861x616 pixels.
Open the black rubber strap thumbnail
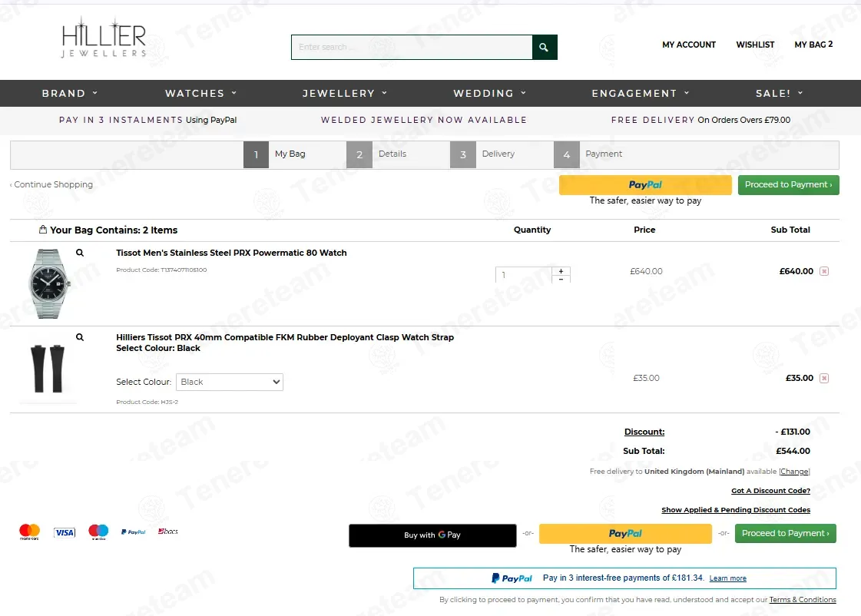click(x=48, y=369)
